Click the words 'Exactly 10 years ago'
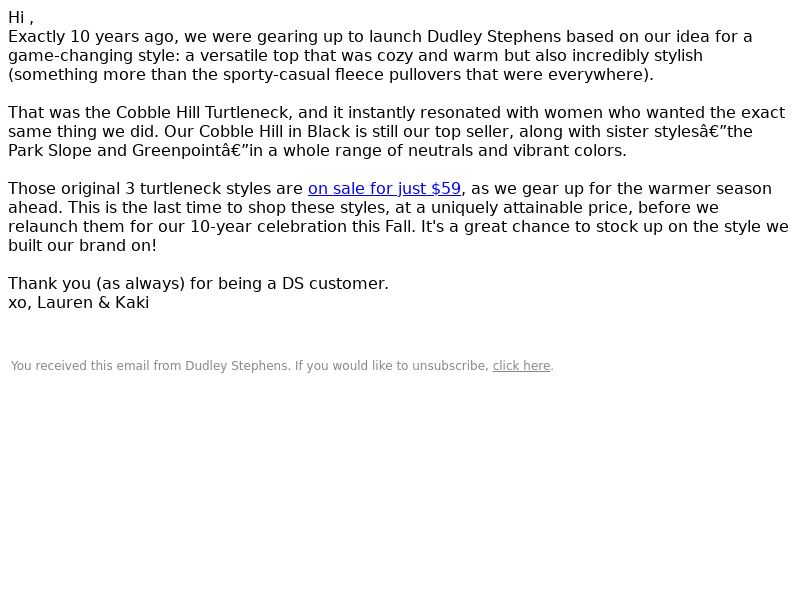The width and height of the screenshot is (800, 600). (91, 37)
